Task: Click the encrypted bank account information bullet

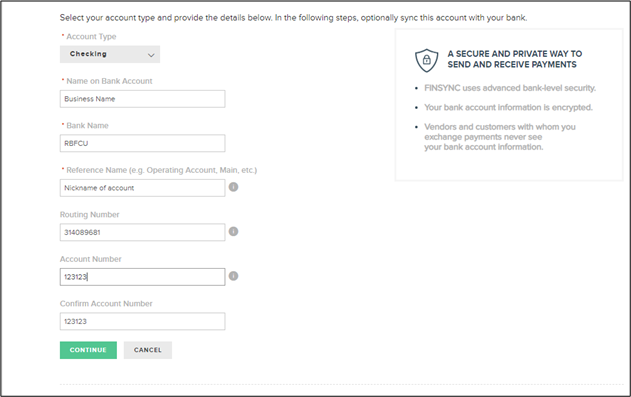Action: click(508, 107)
